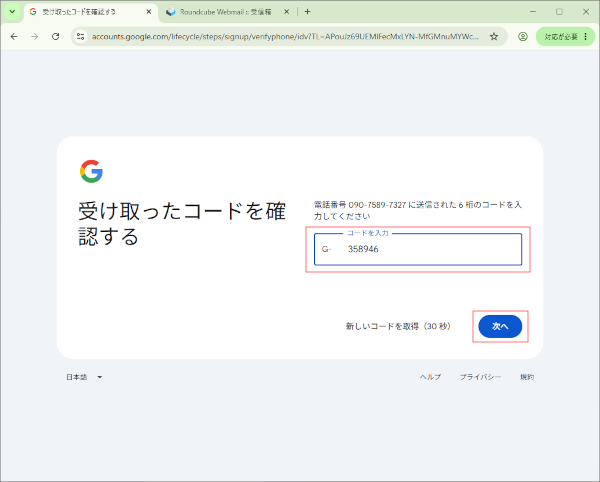
Task: Maximize the Chrome window
Action: coord(559,12)
